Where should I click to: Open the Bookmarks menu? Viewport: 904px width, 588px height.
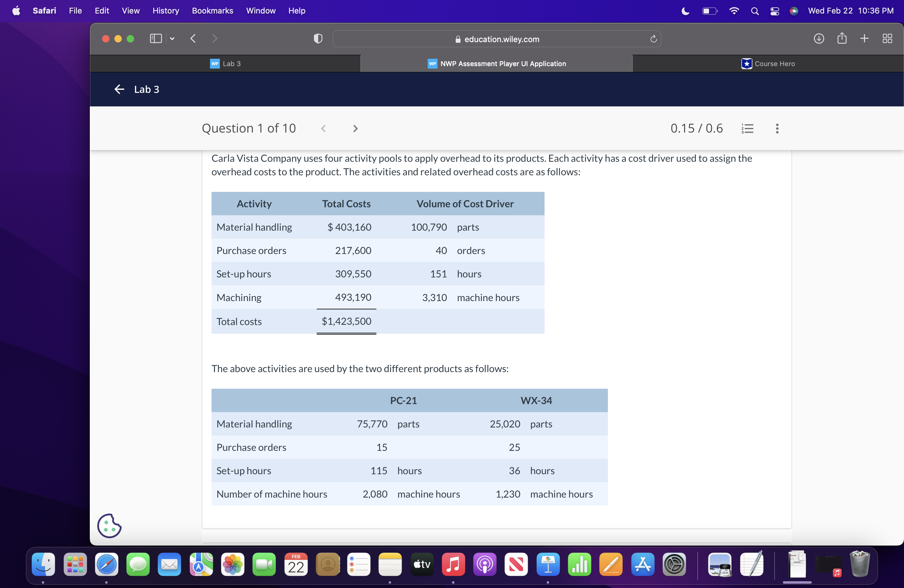click(x=212, y=11)
